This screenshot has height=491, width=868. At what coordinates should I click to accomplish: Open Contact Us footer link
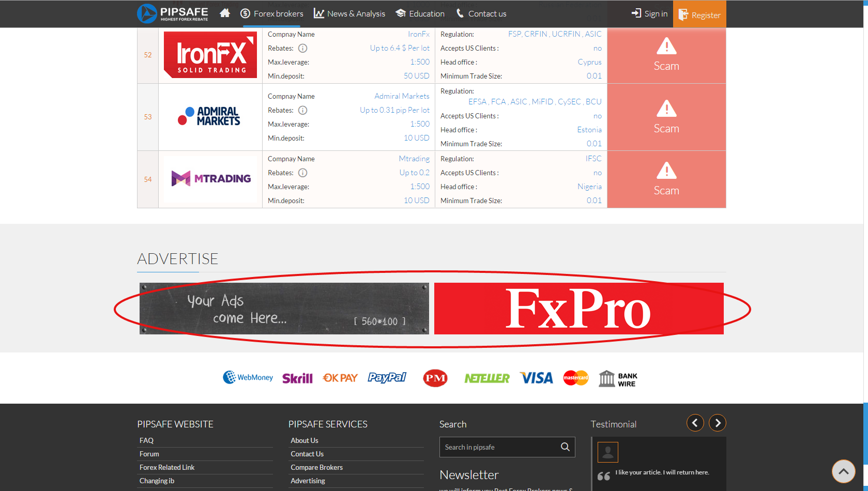pos(307,454)
